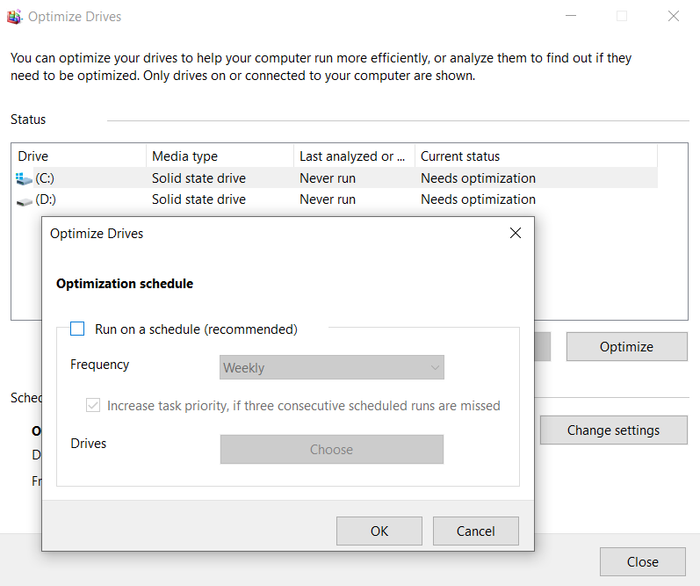Image resolution: width=700 pixels, height=586 pixels.
Task: Click the Last analyzed column header
Action: pyautogui.click(x=353, y=156)
